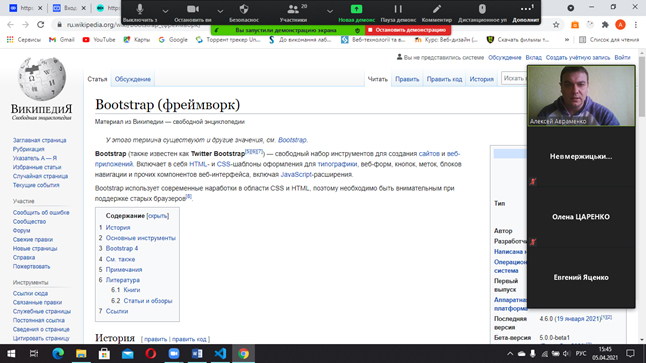Open the Chrome profile avatar A

[620, 25]
